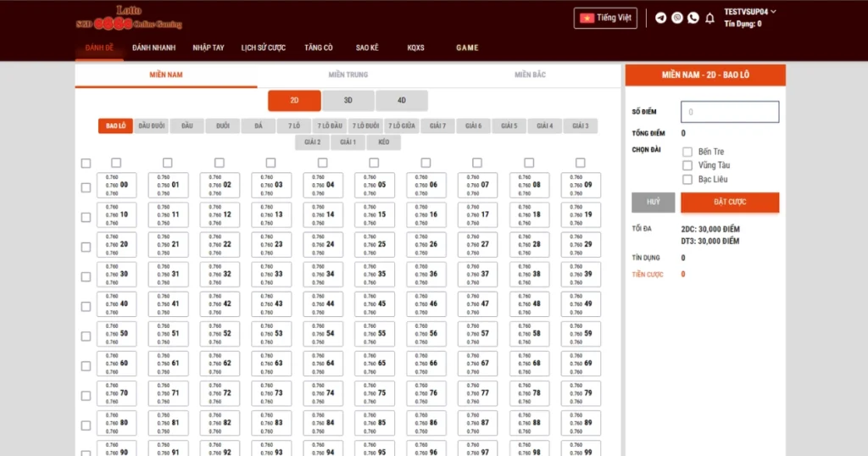
Task: Pick number 59 in the grid
Action: (x=581, y=334)
